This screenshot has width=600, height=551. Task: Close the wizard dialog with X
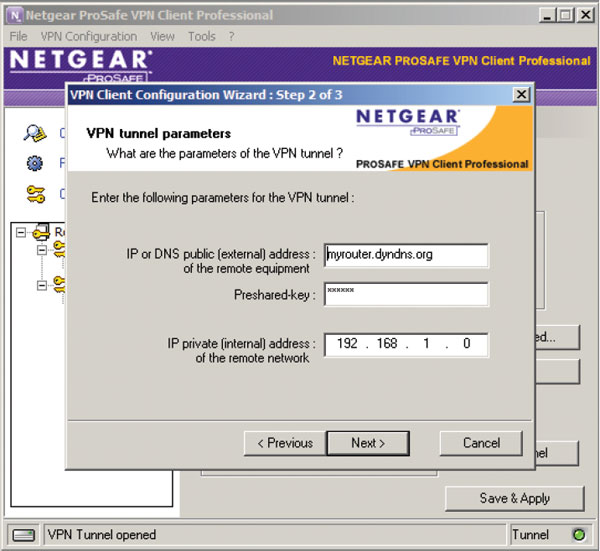tap(521, 94)
